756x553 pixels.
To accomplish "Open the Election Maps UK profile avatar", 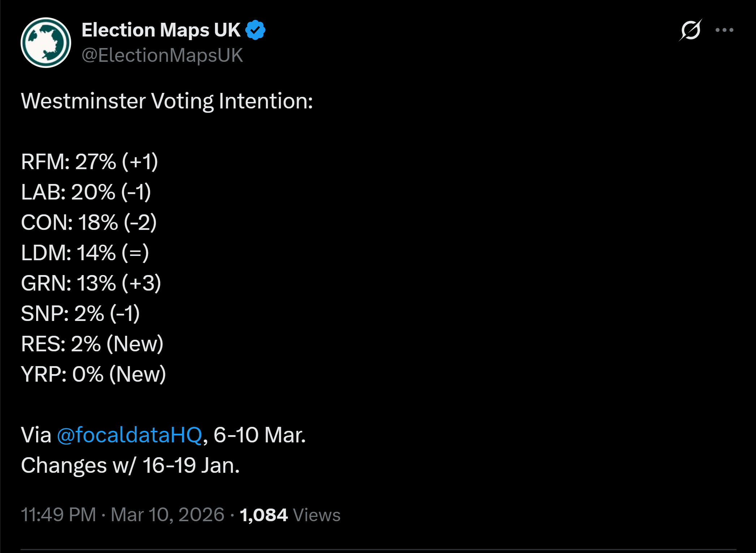I will pos(46,43).
